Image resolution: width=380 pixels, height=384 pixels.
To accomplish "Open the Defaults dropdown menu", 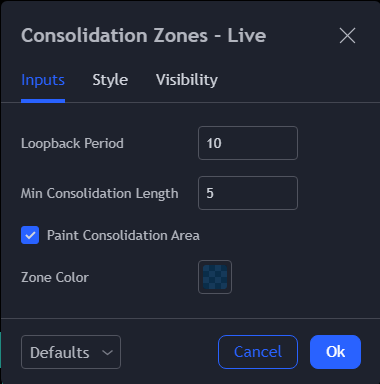I will click(71, 352).
